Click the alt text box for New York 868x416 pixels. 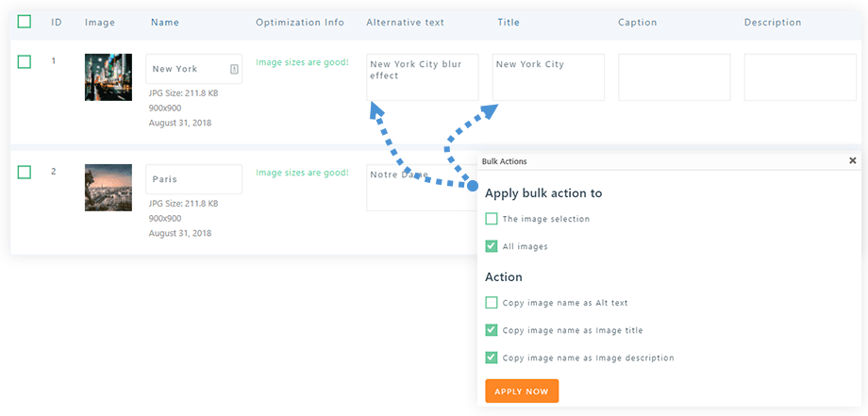(422, 77)
